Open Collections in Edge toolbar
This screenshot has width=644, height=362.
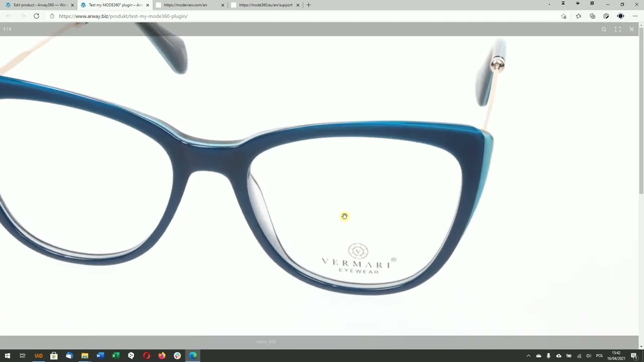pyautogui.click(x=593, y=16)
